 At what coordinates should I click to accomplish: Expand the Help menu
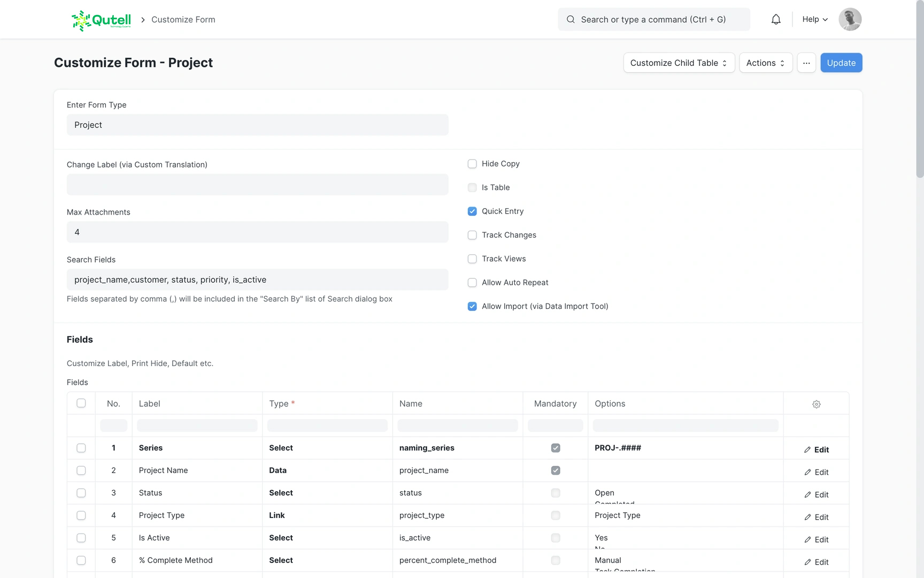tap(814, 20)
